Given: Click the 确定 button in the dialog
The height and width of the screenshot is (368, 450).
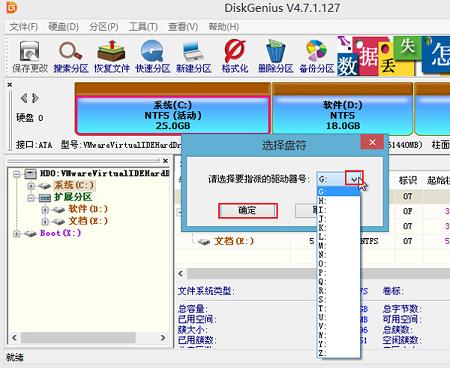Looking at the screenshot, I should tap(248, 210).
